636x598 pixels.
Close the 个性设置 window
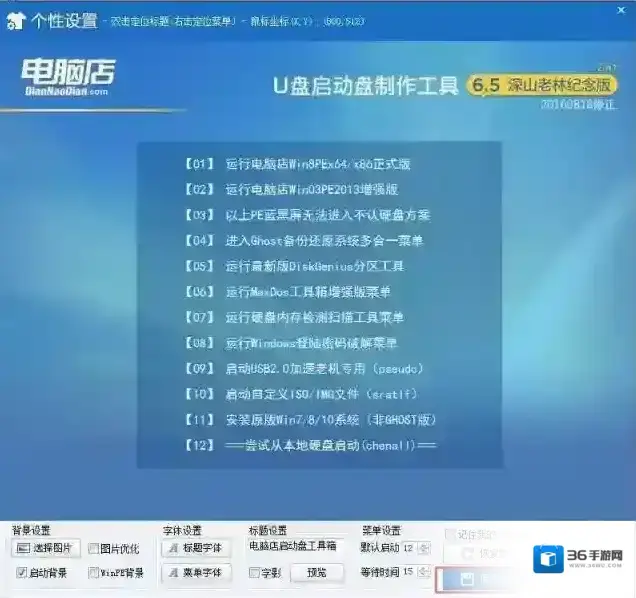point(621,11)
